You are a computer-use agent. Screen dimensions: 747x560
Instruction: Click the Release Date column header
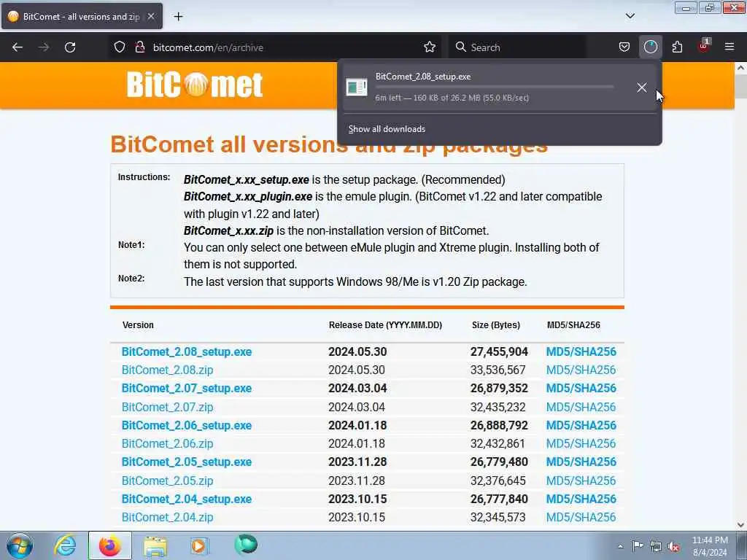click(x=385, y=325)
